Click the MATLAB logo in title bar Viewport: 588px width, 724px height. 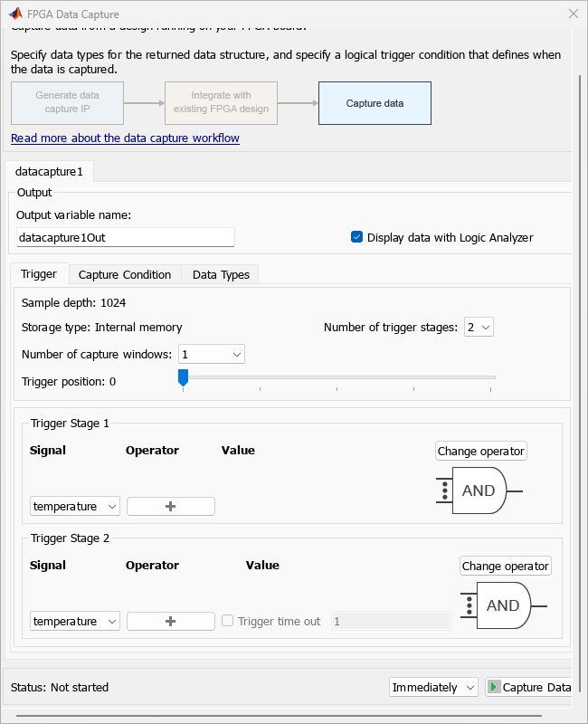click(x=15, y=14)
